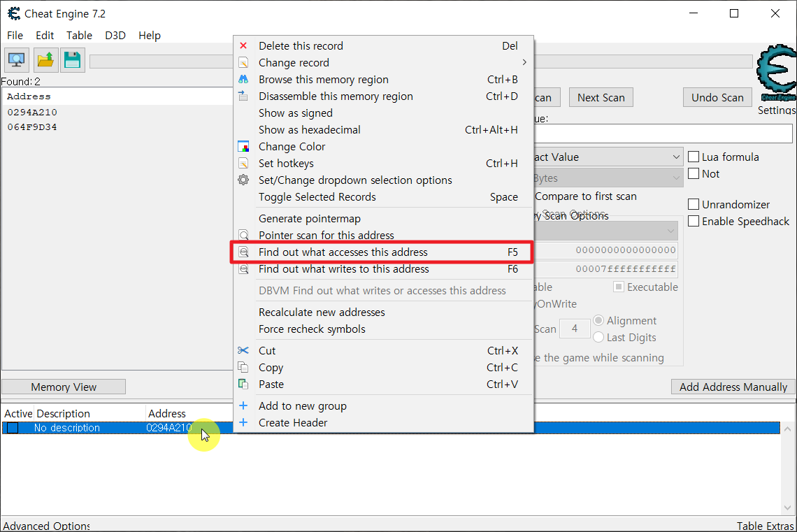Open the Edit menu
Image resolution: width=797 pixels, height=532 pixels.
click(45, 36)
